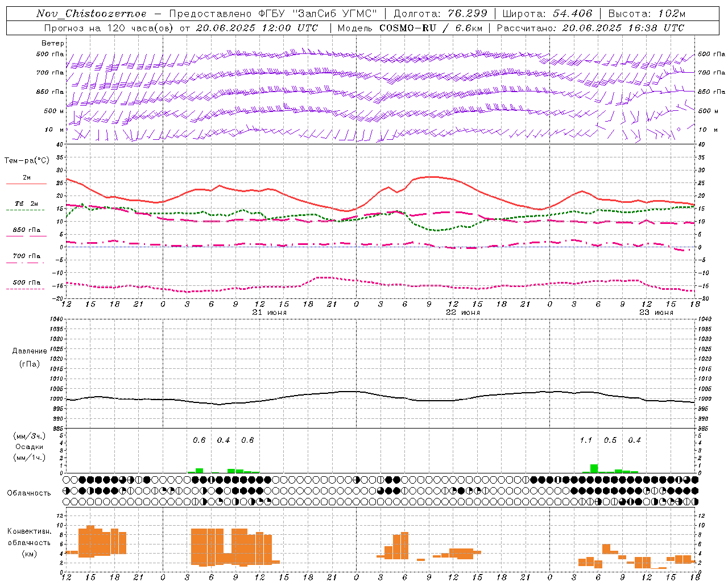Click the Давление pressure chart label
This screenshot has height=582, width=728.
point(30,351)
